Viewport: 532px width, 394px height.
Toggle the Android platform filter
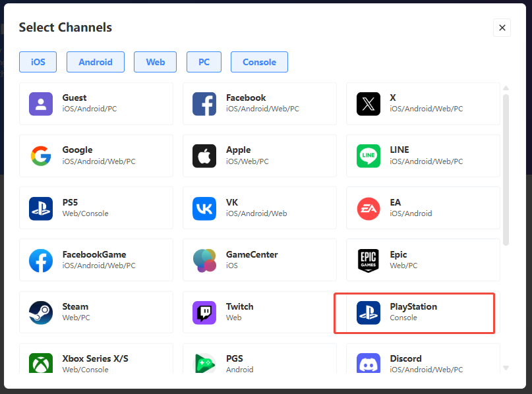tap(96, 62)
